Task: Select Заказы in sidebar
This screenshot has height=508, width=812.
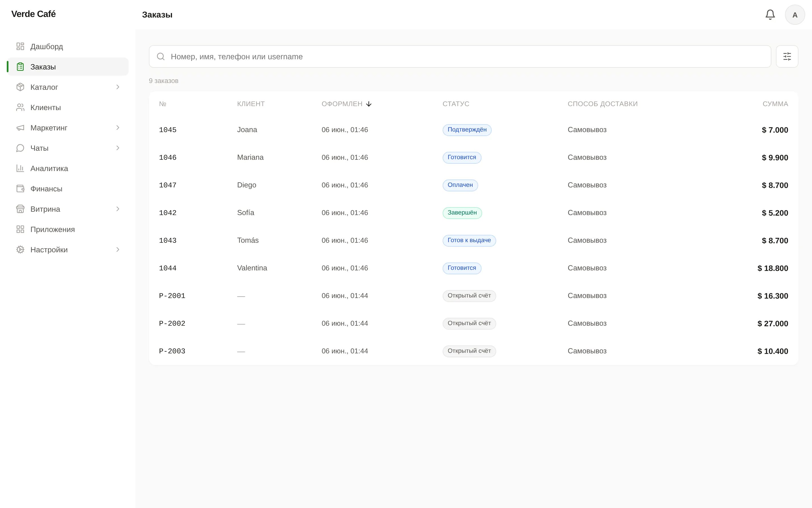Action: [68, 67]
